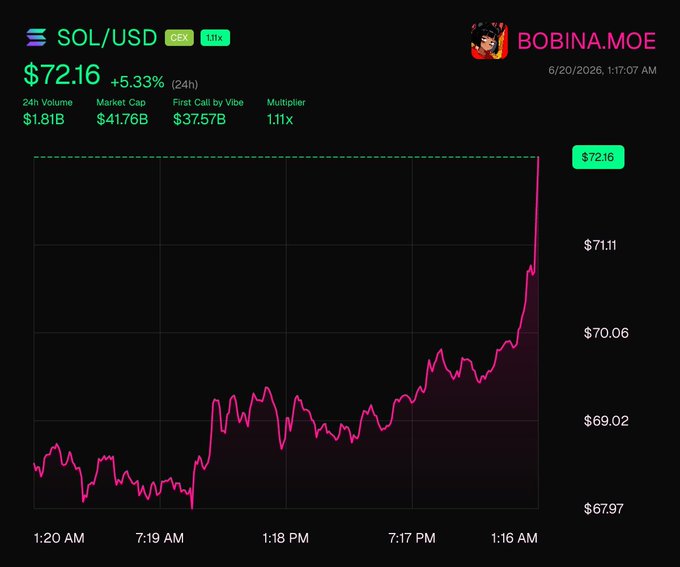This screenshot has height=567, width=680.
Task: Click the (24h) label
Action: 185,84
